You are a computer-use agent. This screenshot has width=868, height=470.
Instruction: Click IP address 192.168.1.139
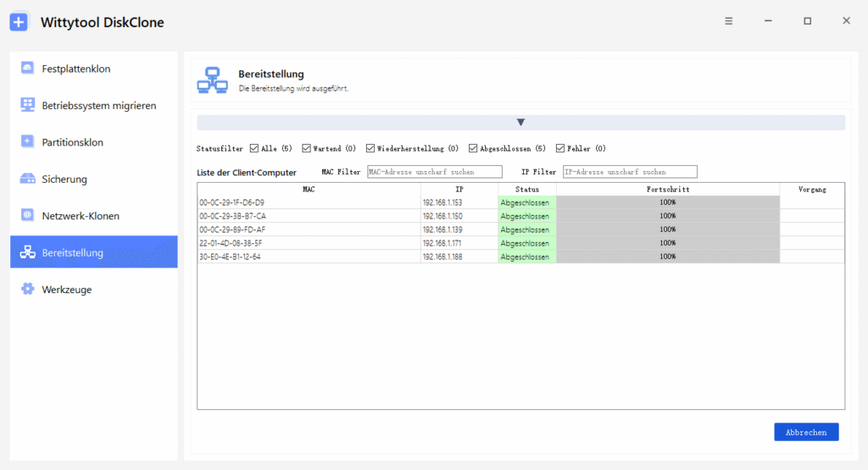[x=442, y=229]
